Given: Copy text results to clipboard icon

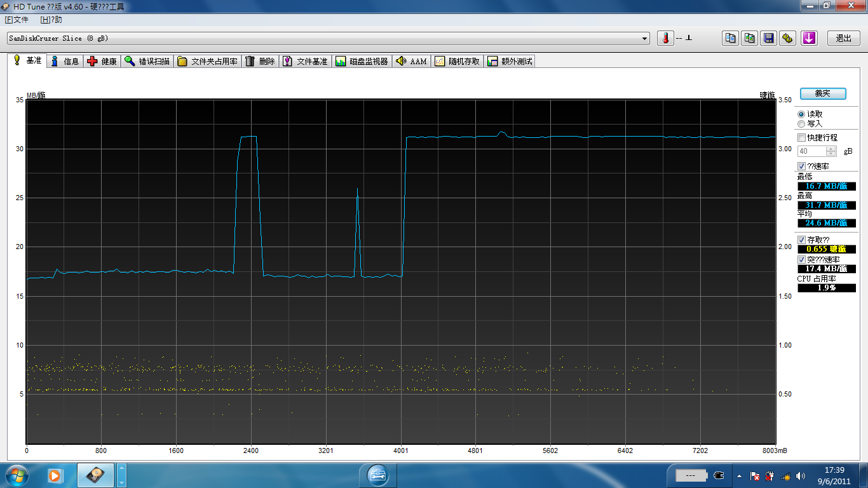Looking at the screenshot, I should click(731, 38).
